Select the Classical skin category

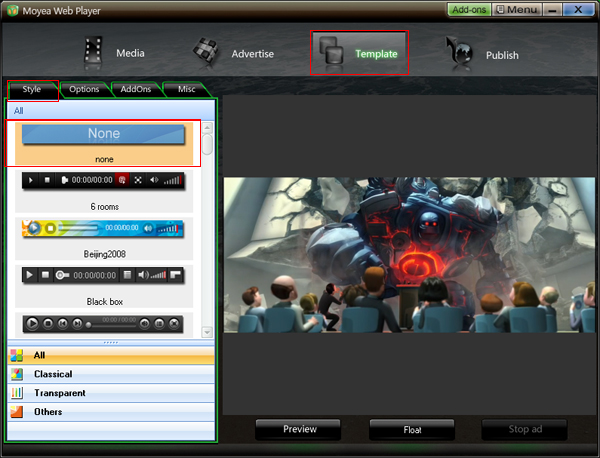click(x=111, y=374)
